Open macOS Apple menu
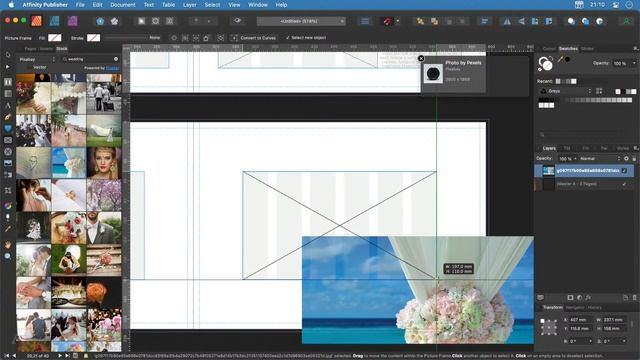This screenshot has width=640, height=360. 11,5
